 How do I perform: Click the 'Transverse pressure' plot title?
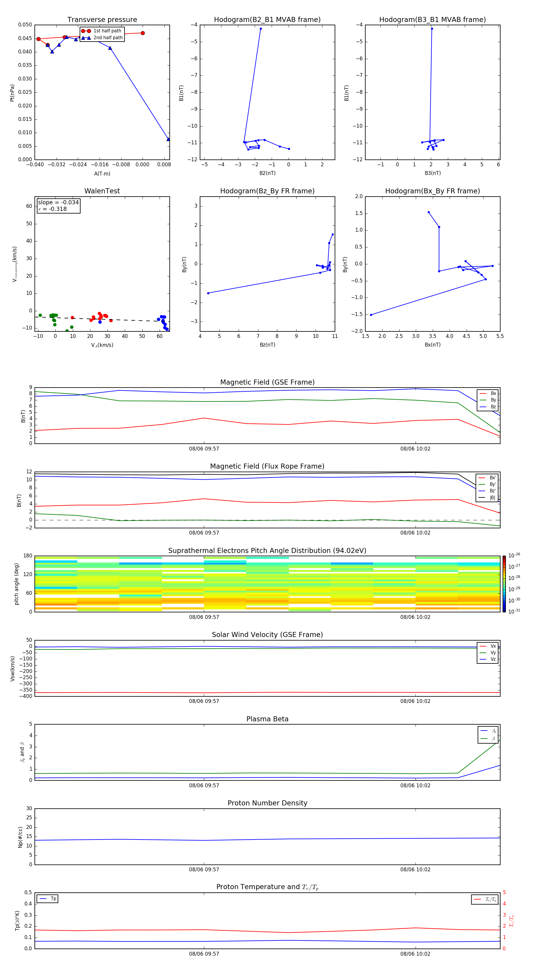click(102, 20)
